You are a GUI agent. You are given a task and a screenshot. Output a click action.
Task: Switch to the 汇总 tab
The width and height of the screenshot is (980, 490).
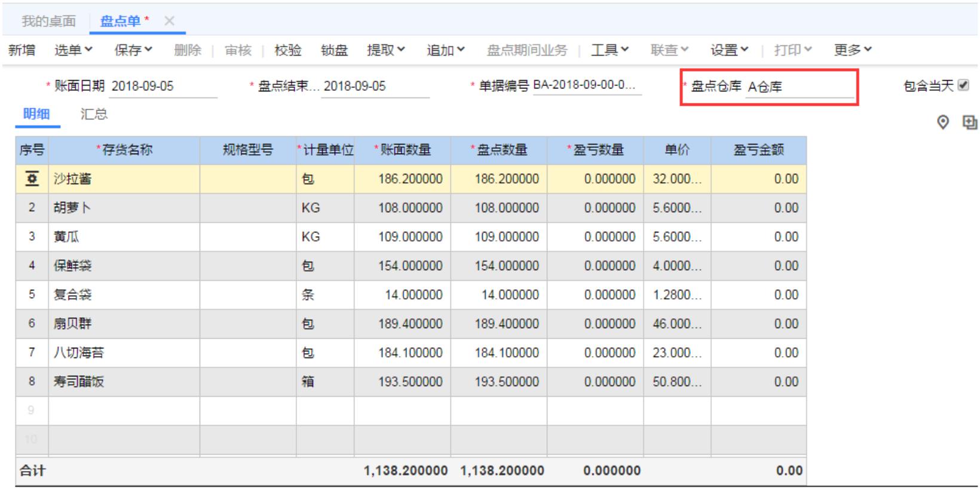(x=94, y=114)
